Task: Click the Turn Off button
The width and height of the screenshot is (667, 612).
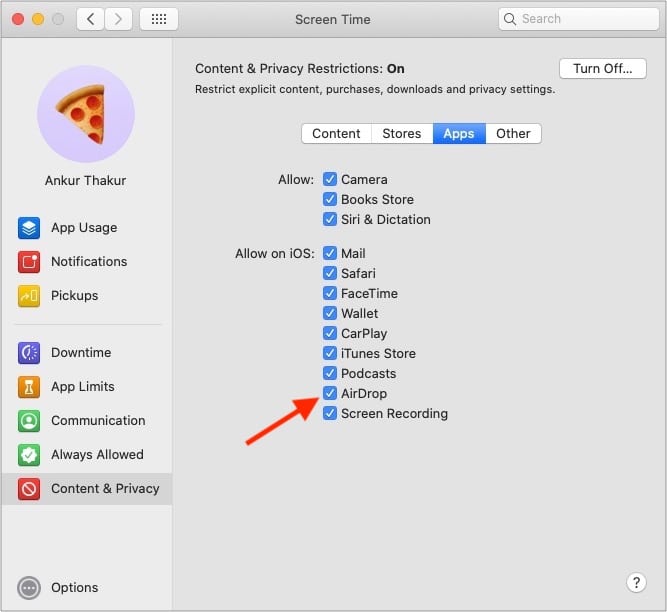Action: pyautogui.click(x=602, y=69)
